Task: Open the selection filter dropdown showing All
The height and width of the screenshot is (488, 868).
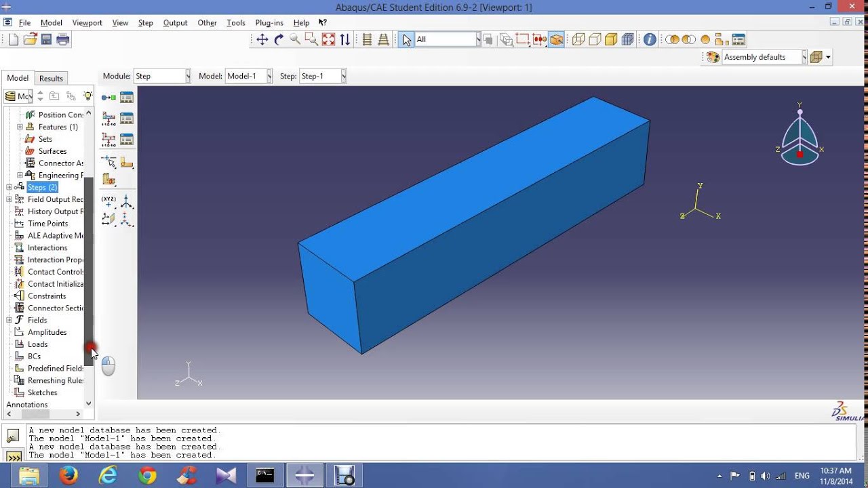Action: click(x=448, y=39)
